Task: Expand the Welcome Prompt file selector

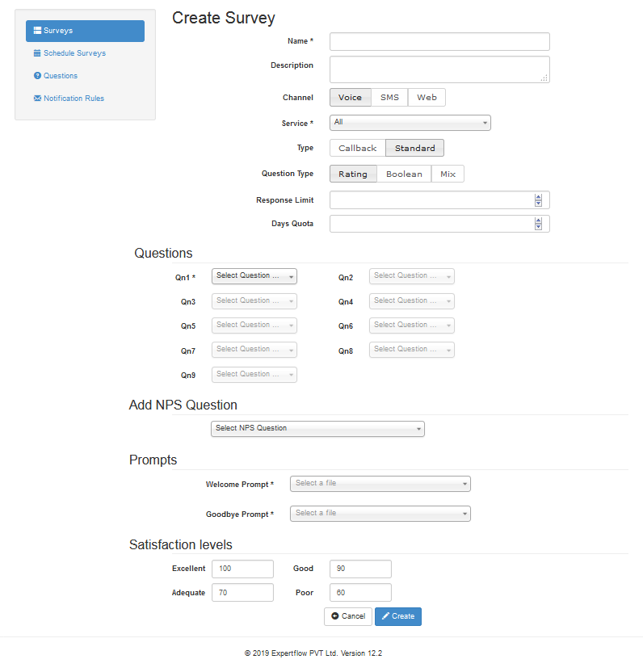Action: [380, 484]
